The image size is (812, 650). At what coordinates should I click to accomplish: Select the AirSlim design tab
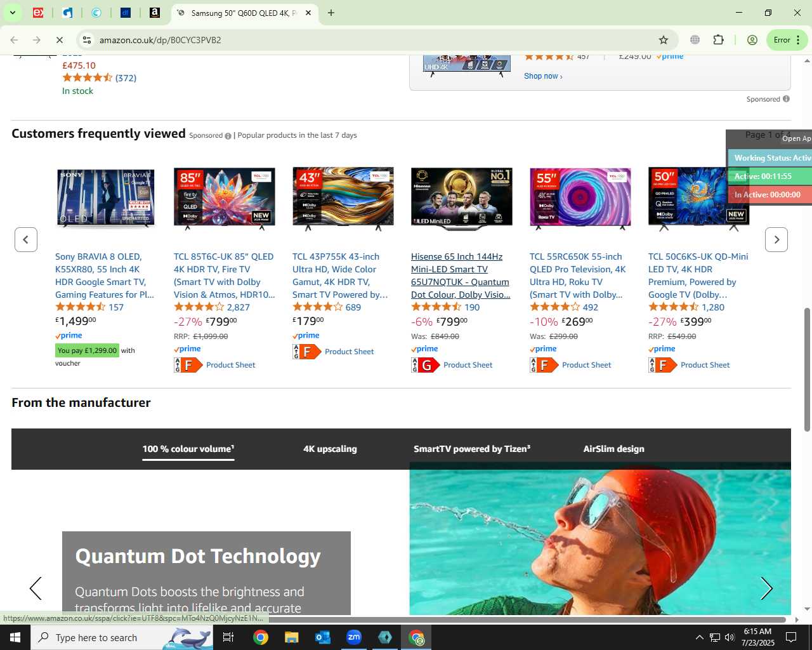click(614, 449)
